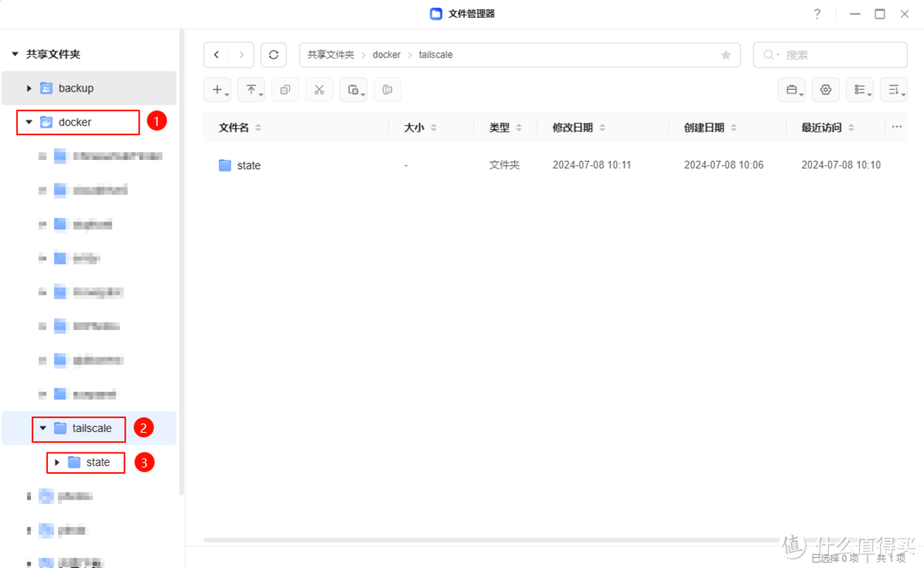Screen dimensions: 924x568
Task: Star the current tailscale folder path
Action: point(726,54)
